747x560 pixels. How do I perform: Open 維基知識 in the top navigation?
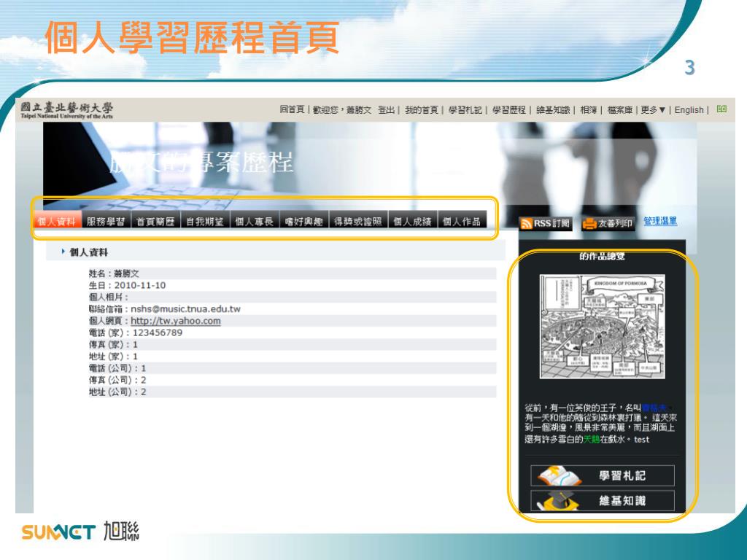tap(553, 110)
